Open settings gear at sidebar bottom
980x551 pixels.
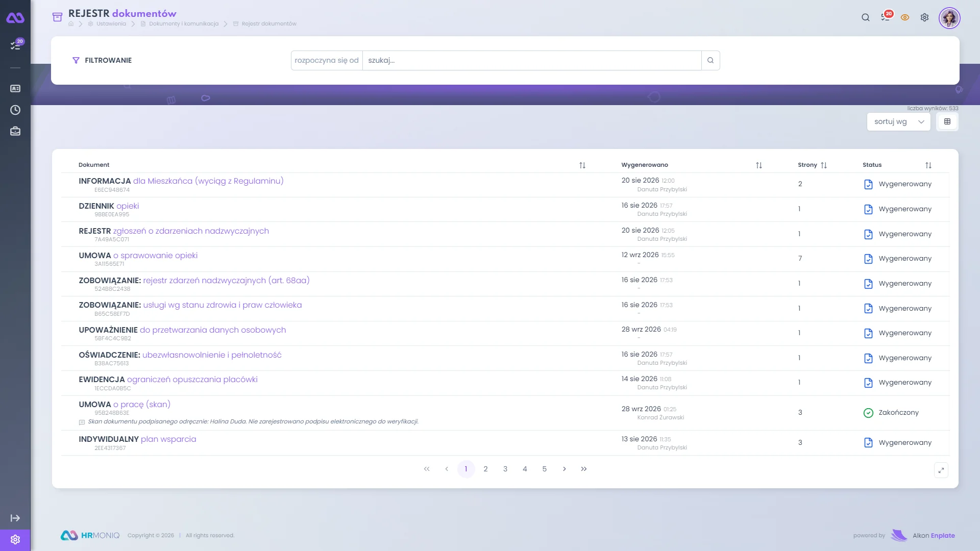(15, 540)
